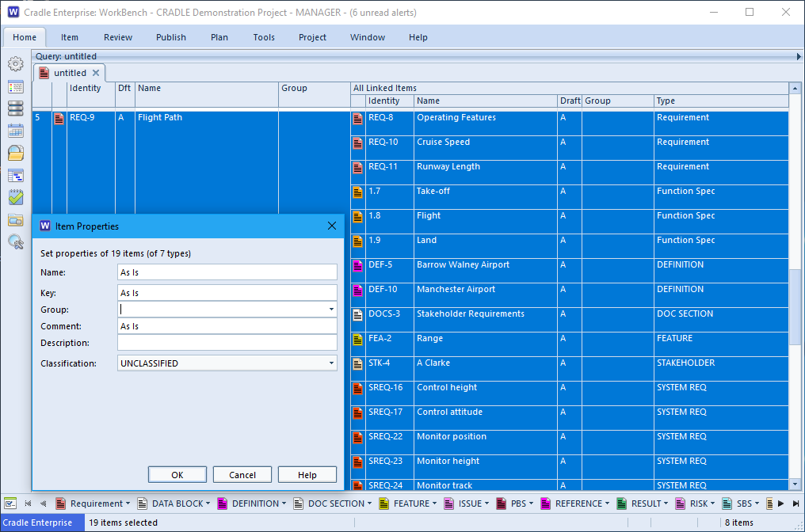This screenshot has width=805, height=532.
Task: Click the Cancel button in dialog
Action: [242, 475]
